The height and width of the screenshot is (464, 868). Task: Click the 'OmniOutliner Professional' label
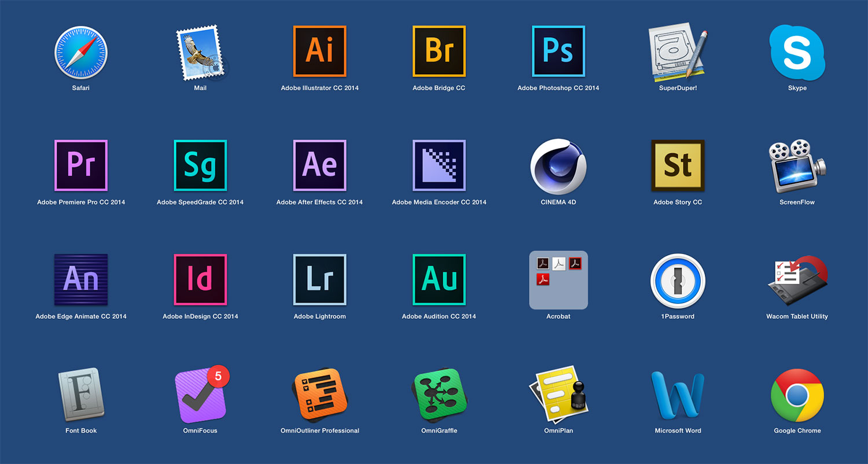point(319,430)
